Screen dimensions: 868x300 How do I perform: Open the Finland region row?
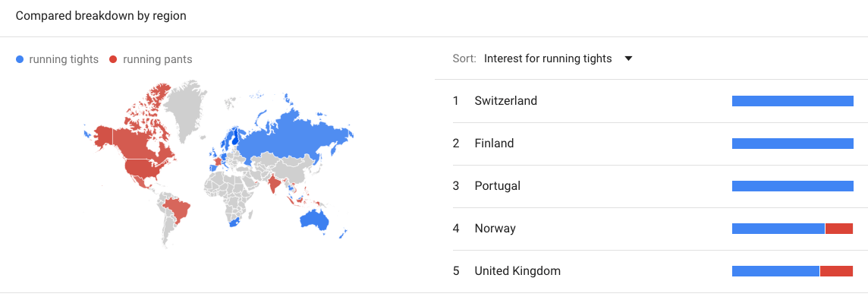pos(652,144)
